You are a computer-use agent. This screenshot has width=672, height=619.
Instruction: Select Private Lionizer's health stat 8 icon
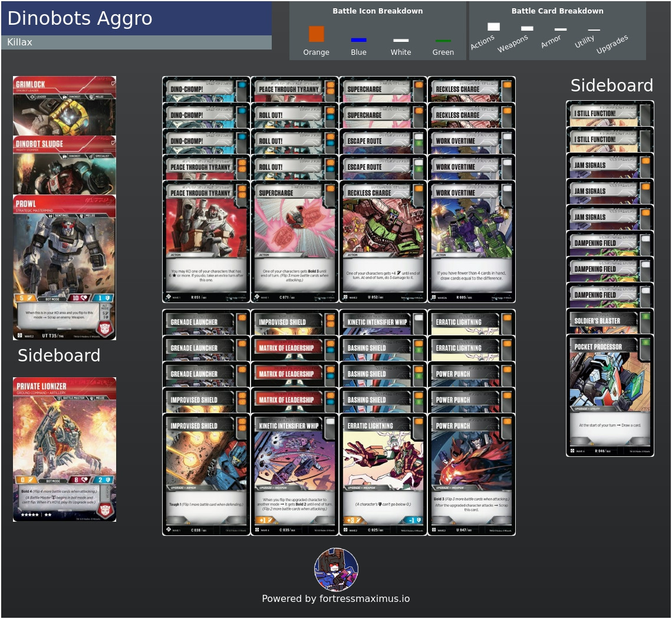tap(79, 480)
